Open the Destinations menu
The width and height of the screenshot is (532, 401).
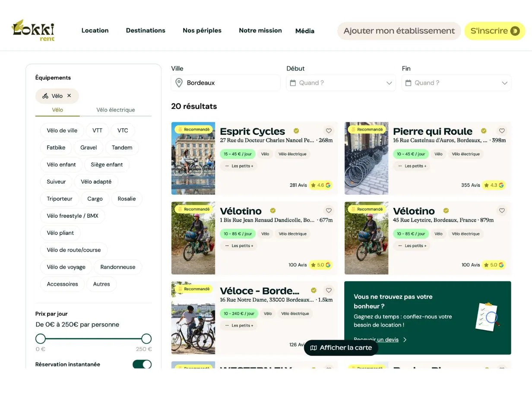146,30
